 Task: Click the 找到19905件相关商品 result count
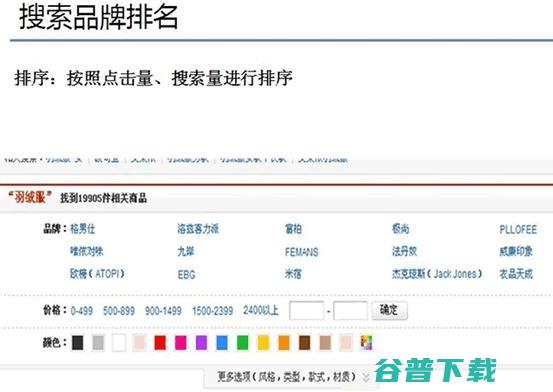103,198
